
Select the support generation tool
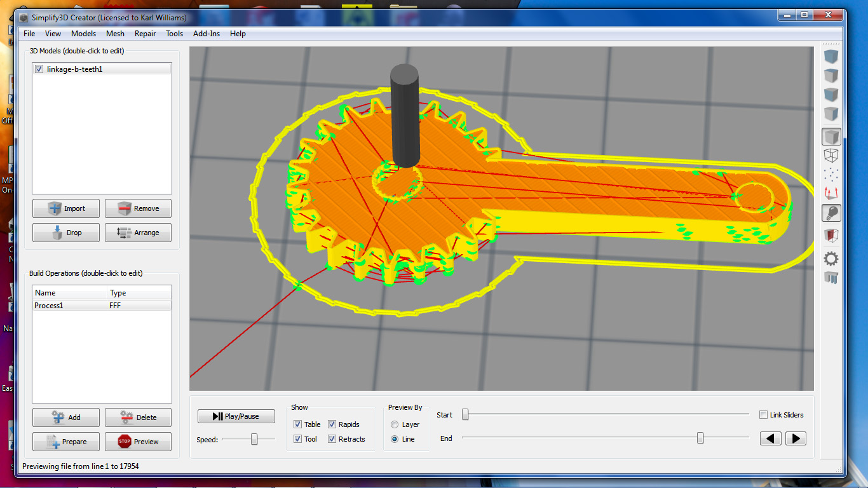click(831, 277)
